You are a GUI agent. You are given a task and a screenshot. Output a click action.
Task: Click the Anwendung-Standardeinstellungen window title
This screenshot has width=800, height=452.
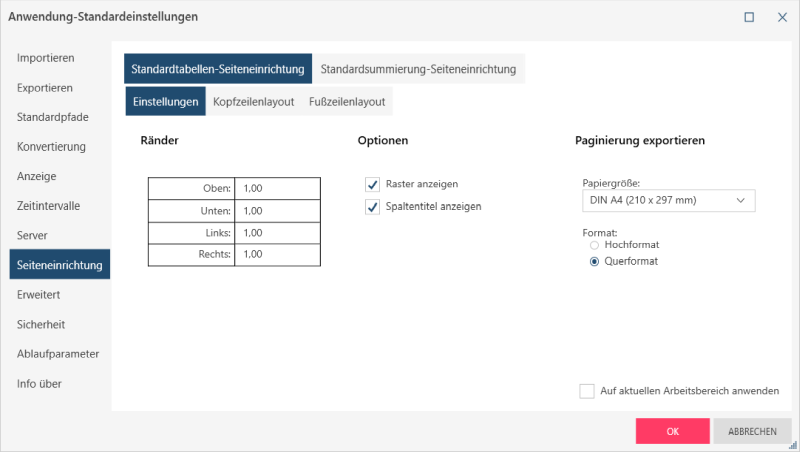103,17
